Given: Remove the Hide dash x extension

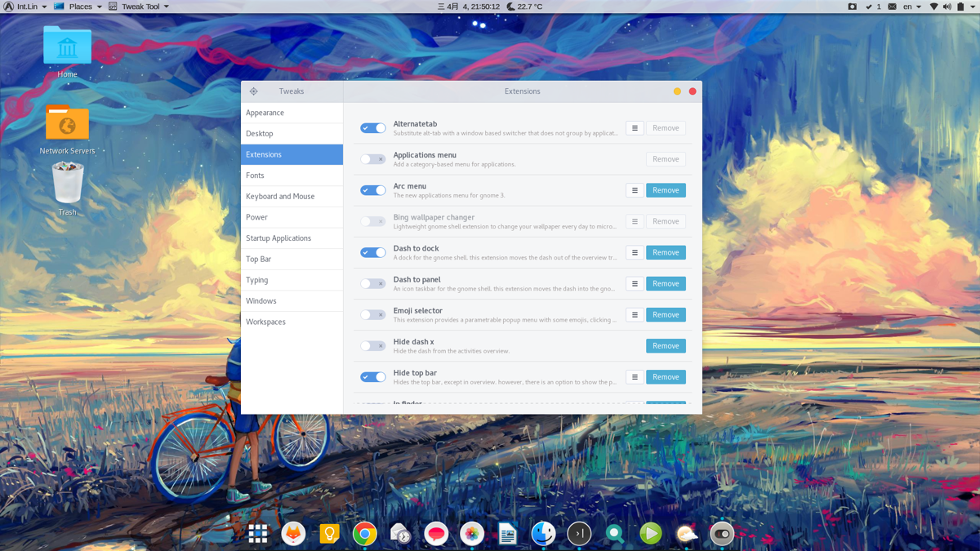Looking at the screenshot, I should [x=666, y=345].
